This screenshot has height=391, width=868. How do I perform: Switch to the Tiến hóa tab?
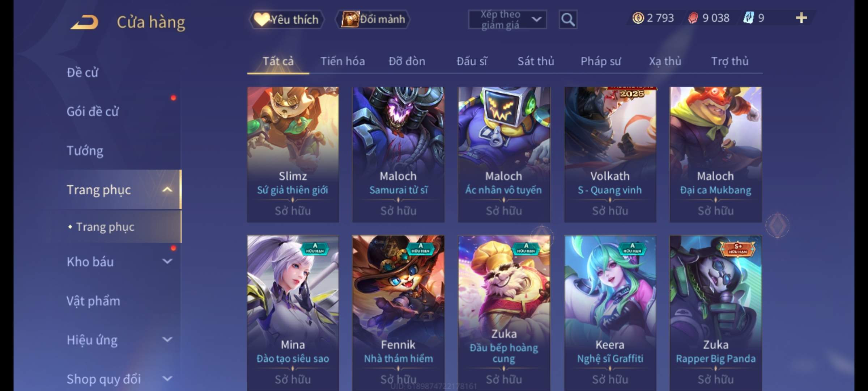point(342,61)
